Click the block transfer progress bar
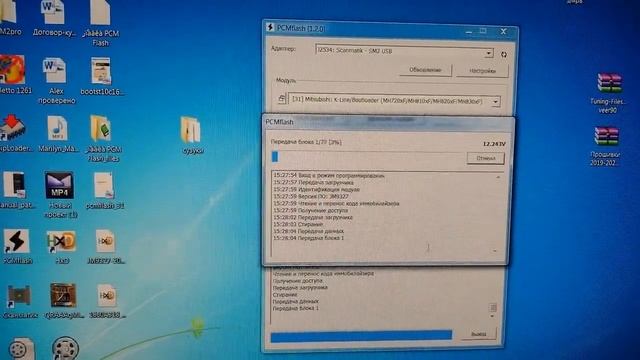 (367, 157)
